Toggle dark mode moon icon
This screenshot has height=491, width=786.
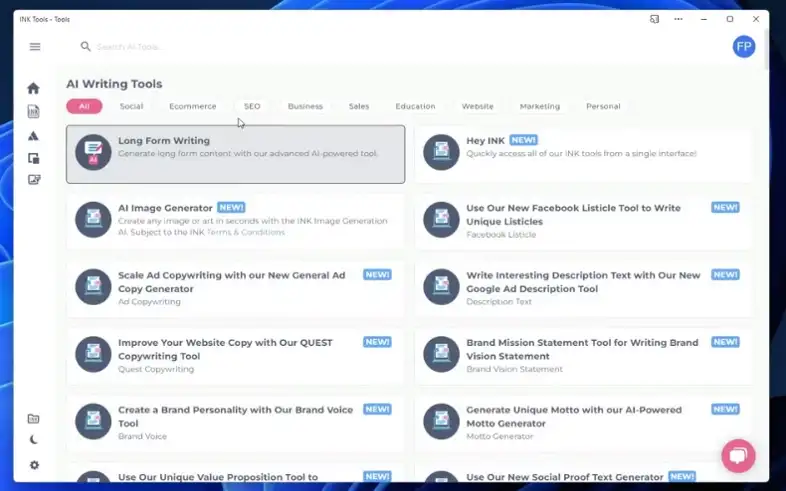click(34, 439)
